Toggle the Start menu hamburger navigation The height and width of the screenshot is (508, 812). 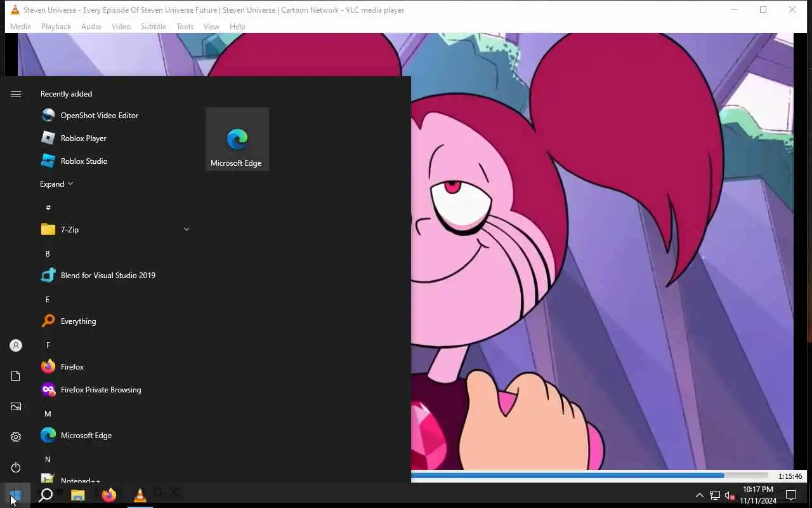(16, 94)
